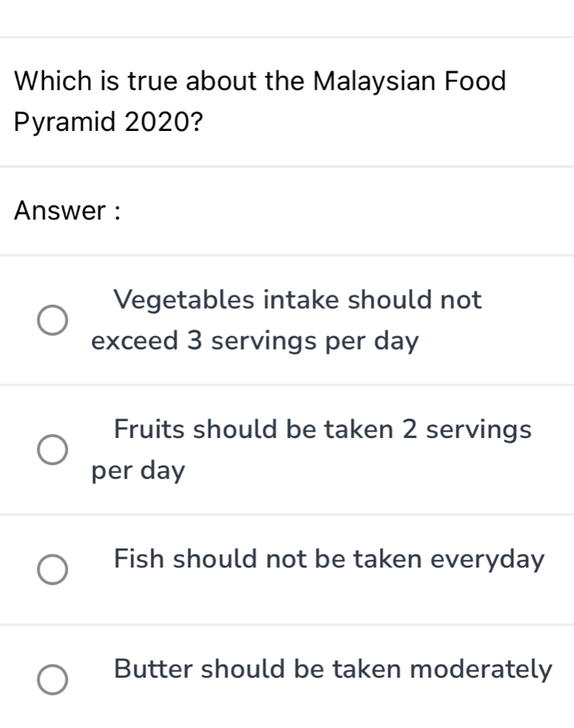Click the words 'Malaysian Food' in the question
The height and width of the screenshot is (728, 574).
(410, 81)
